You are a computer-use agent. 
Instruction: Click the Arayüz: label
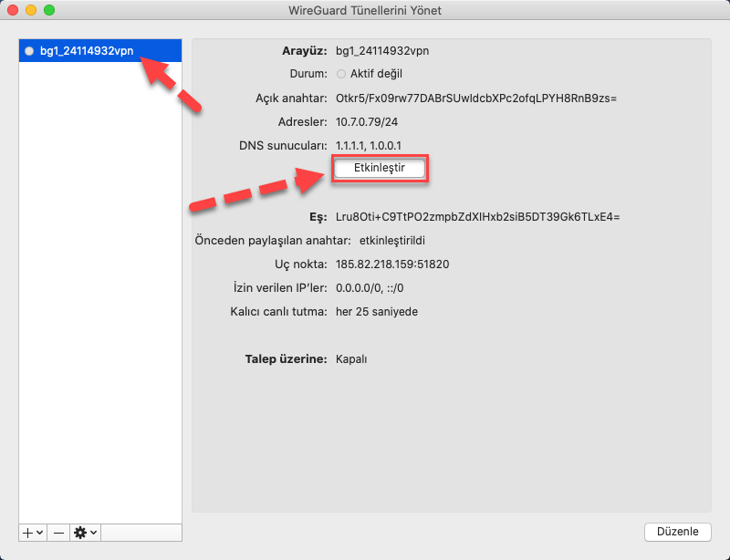305,51
